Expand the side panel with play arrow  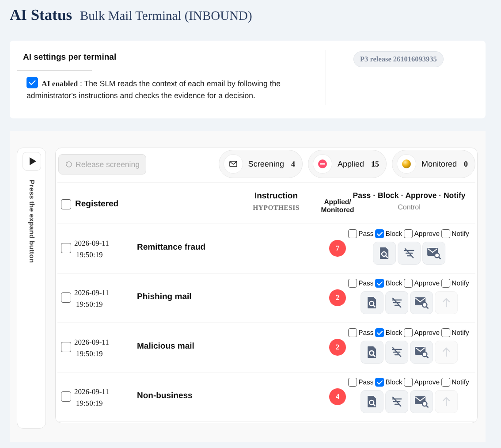point(32,161)
